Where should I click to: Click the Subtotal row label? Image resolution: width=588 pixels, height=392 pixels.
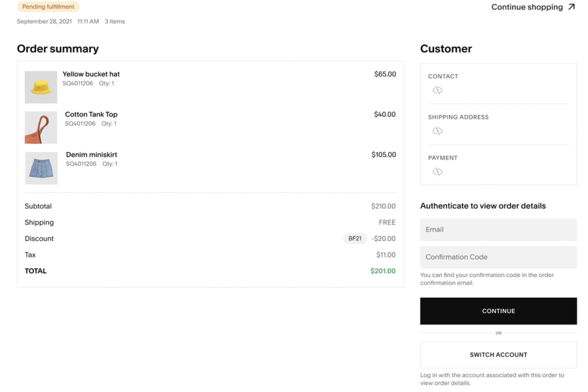tap(38, 207)
